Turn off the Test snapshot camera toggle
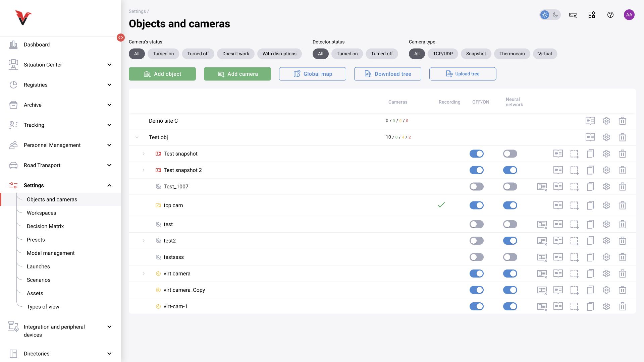This screenshot has height=362, width=644. point(477,154)
